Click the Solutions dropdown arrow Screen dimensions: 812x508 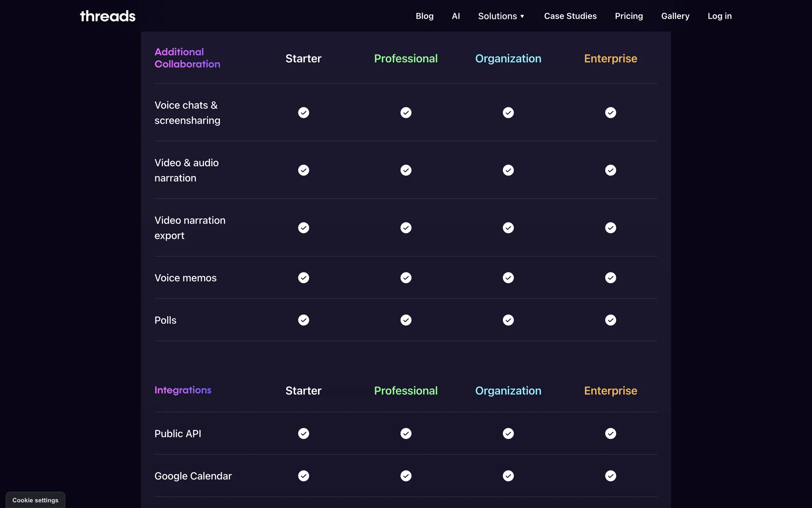click(x=522, y=17)
